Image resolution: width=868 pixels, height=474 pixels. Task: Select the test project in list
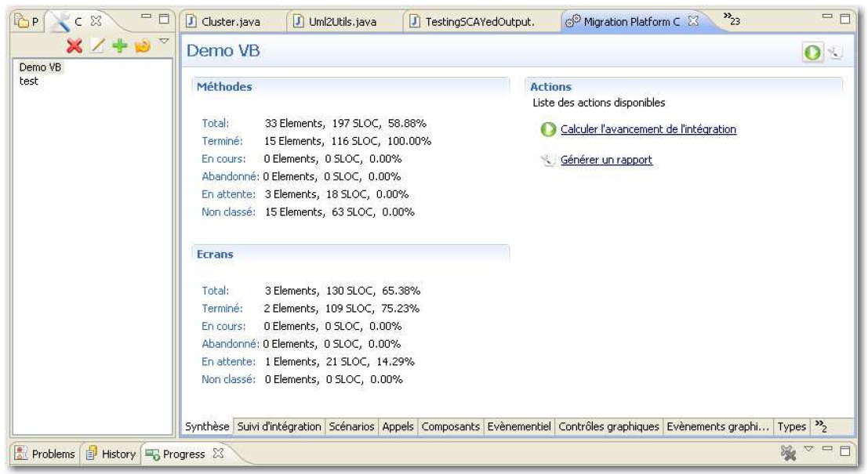tap(28, 81)
